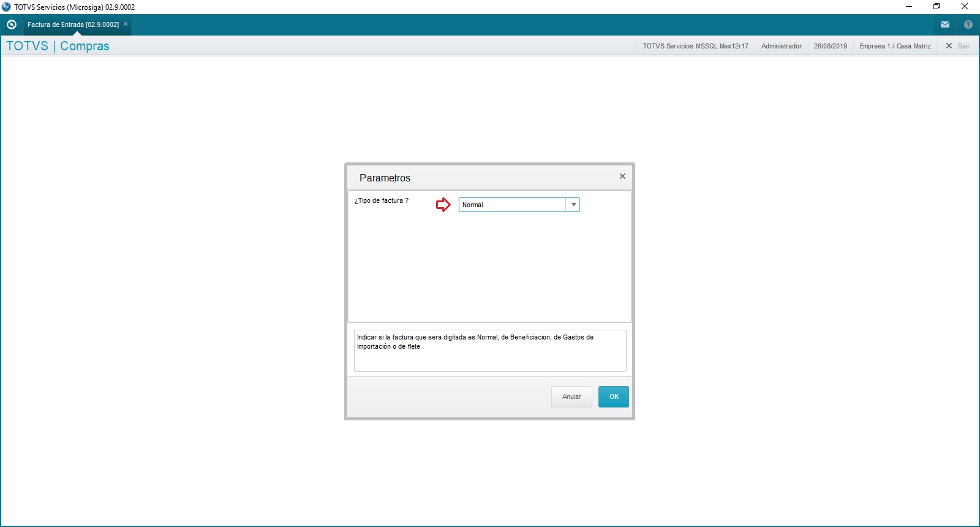The image size is (980, 527).
Task: Close the Factura de Entrada tab
Action: [x=126, y=25]
